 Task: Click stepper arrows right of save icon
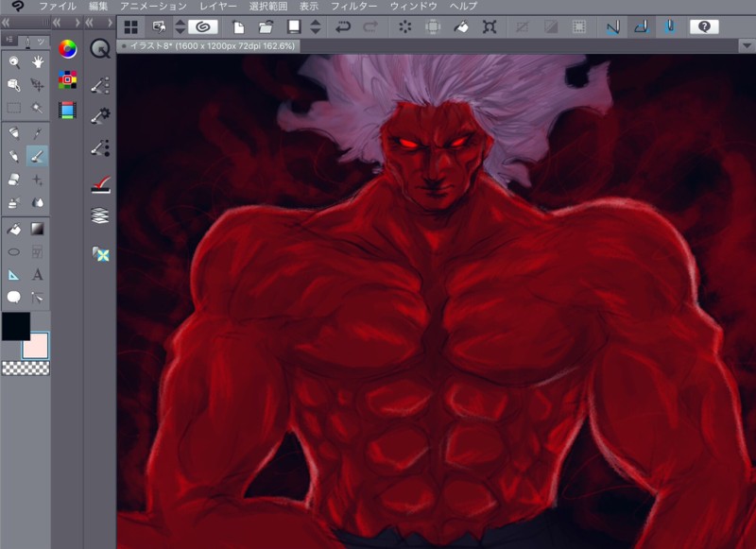pyautogui.click(x=316, y=27)
